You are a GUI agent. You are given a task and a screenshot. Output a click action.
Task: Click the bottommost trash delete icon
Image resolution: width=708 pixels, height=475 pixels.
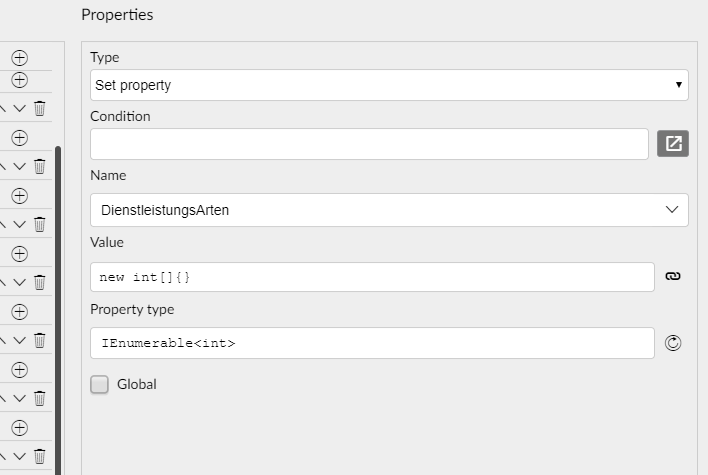40,456
